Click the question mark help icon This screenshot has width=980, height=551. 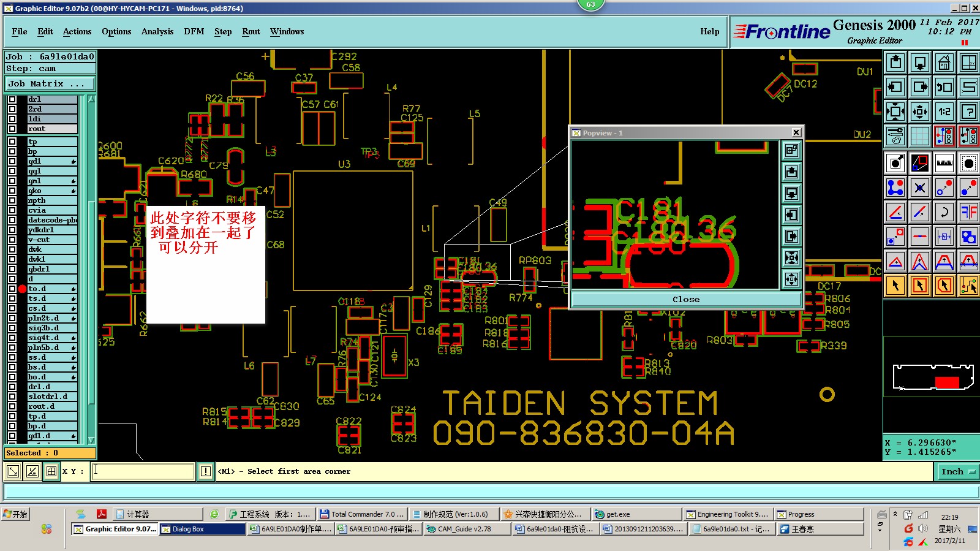(x=969, y=111)
